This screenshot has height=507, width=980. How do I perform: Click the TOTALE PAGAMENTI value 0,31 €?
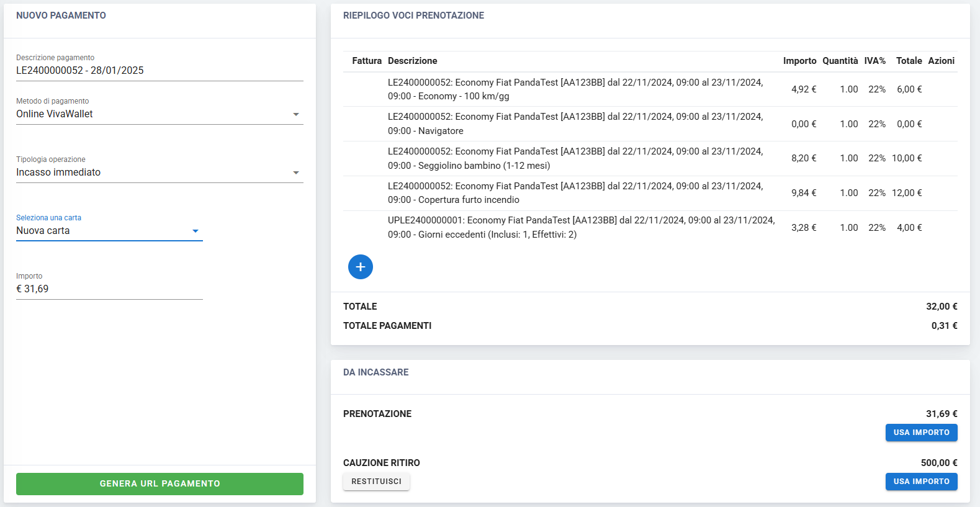coord(944,326)
